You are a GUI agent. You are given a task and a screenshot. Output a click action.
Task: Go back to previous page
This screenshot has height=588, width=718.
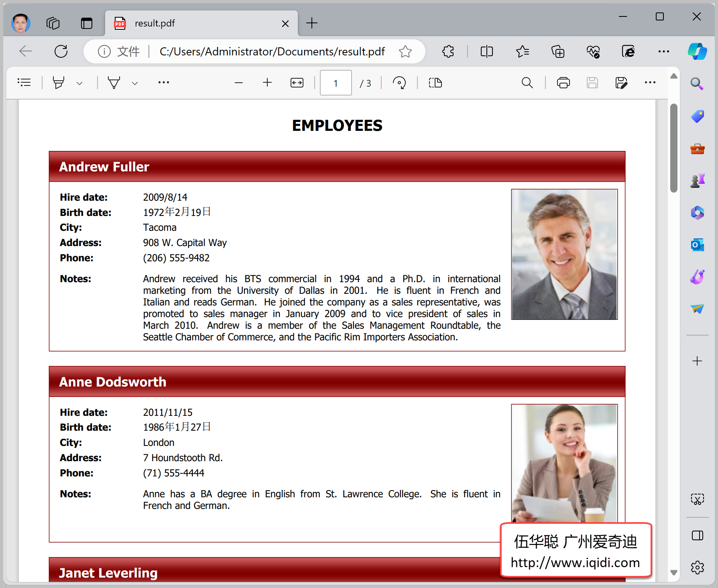click(x=26, y=51)
